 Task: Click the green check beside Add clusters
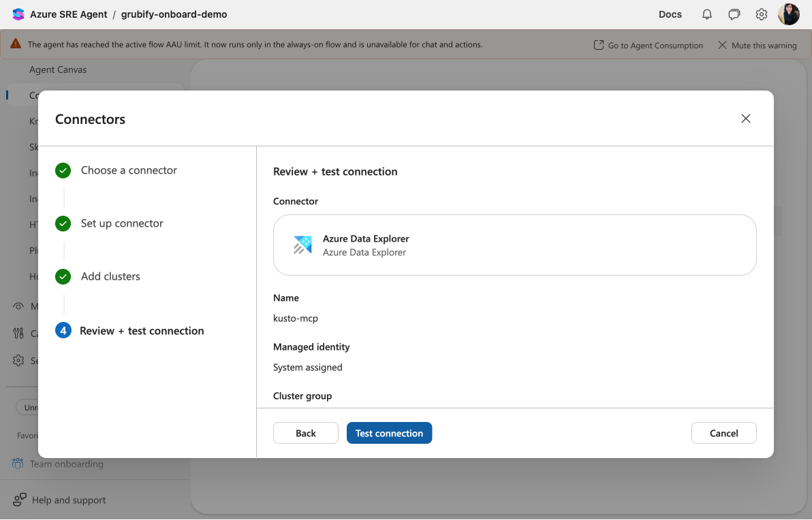click(63, 276)
